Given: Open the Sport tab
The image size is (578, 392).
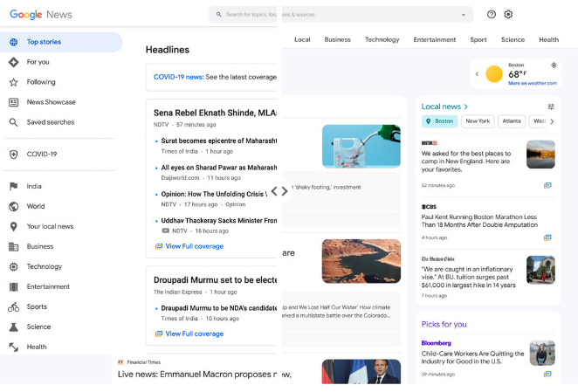Looking at the screenshot, I should point(478,40).
